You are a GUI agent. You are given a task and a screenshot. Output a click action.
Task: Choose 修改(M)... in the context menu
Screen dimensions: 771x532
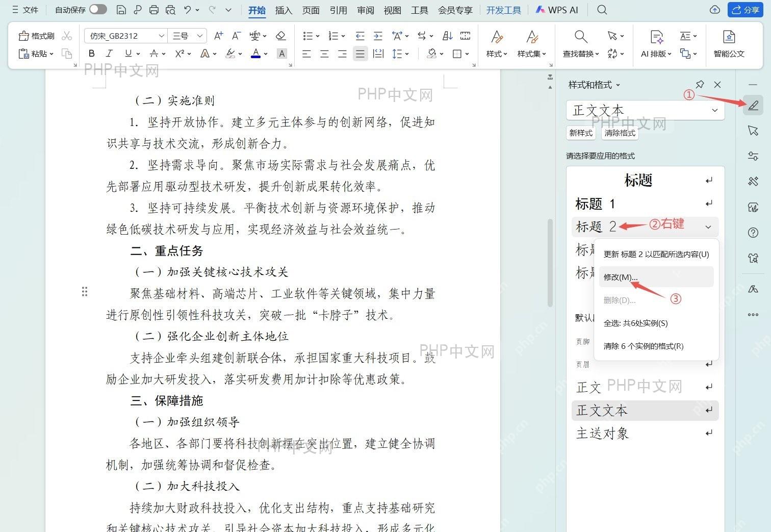[656, 277]
